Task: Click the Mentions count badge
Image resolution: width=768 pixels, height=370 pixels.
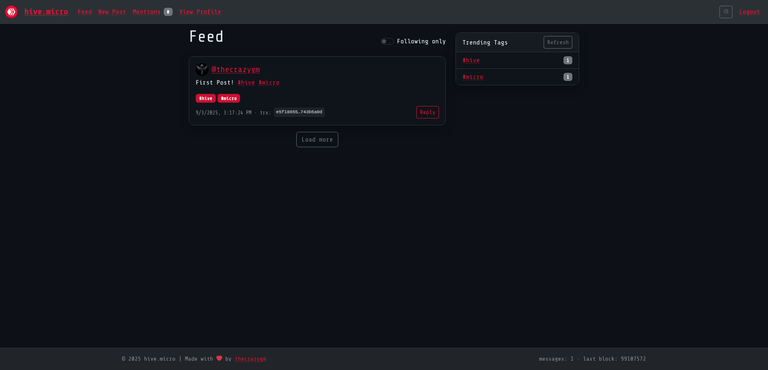Action: point(168,12)
